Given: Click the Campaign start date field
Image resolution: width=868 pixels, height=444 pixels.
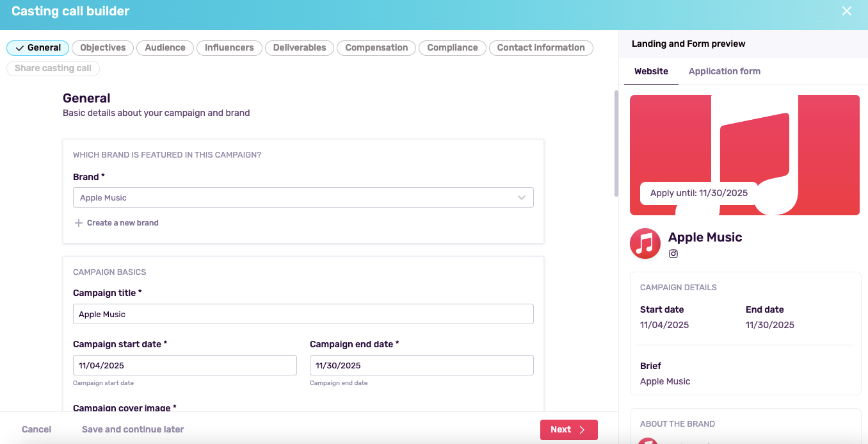Looking at the screenshot, I should [184, 365].
